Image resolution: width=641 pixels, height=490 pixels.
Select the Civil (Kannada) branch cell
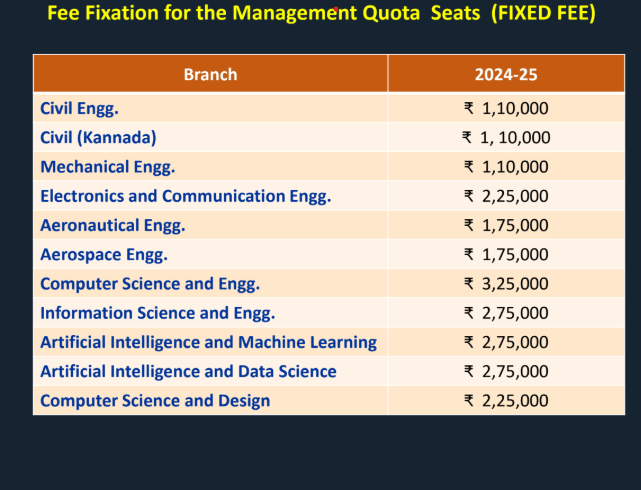coord(98,137)
